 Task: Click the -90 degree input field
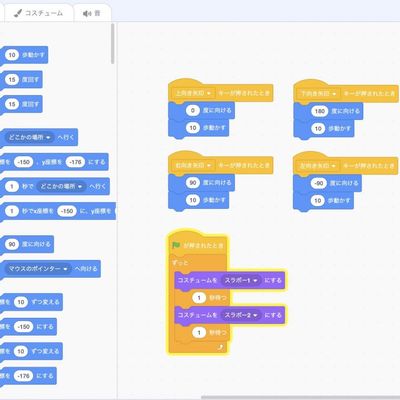(319, 183)
